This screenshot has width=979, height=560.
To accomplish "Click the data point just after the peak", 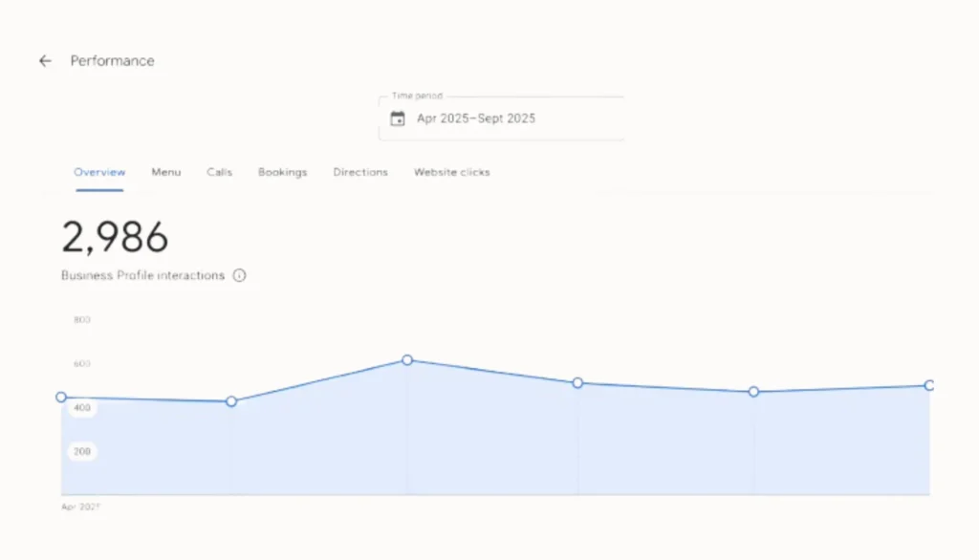I will 577,383.
